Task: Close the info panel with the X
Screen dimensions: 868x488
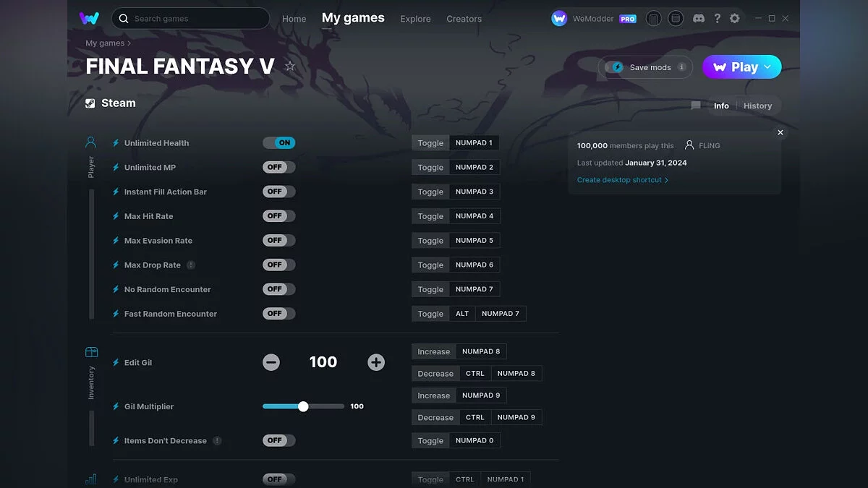Action: [780, 133]
